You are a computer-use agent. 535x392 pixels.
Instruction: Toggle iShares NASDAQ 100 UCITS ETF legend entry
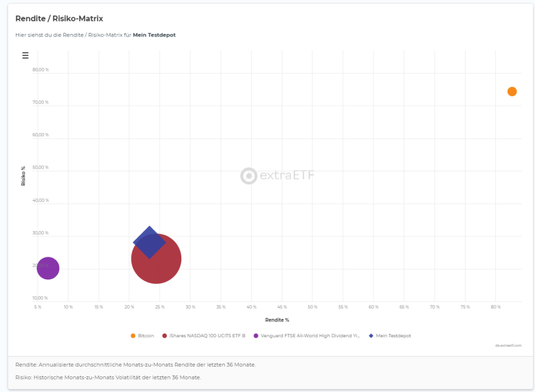click(204, 336)
